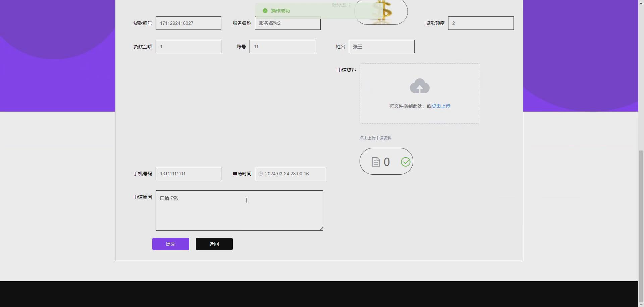Click inside the 申请原因 textarea
Image resolution: width=644 pixels, height=307 pixels.
[x=239, y=210]
